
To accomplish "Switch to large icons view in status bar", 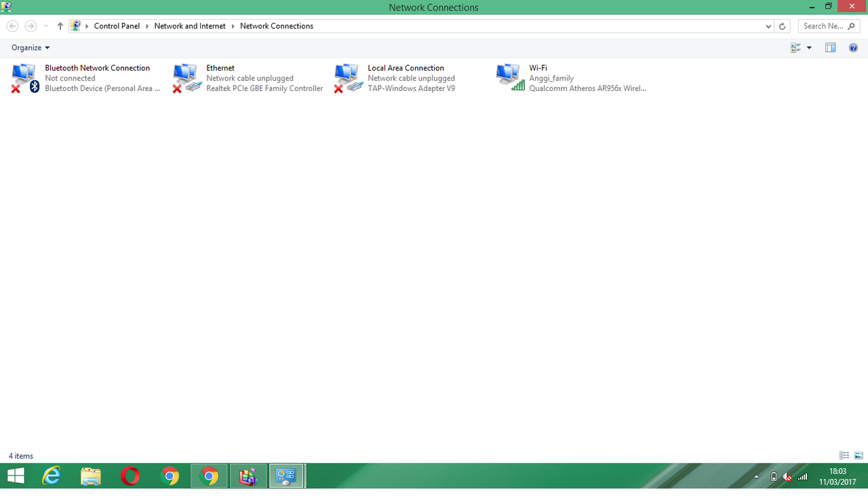I will [859, 455].
